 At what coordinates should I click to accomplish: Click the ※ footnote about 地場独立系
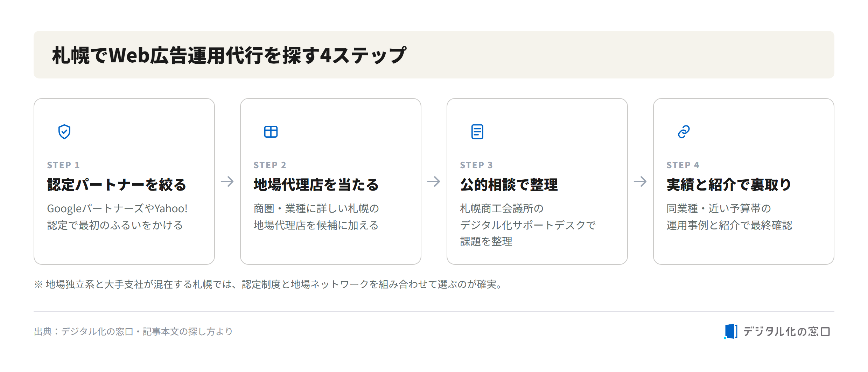(268, 284)
